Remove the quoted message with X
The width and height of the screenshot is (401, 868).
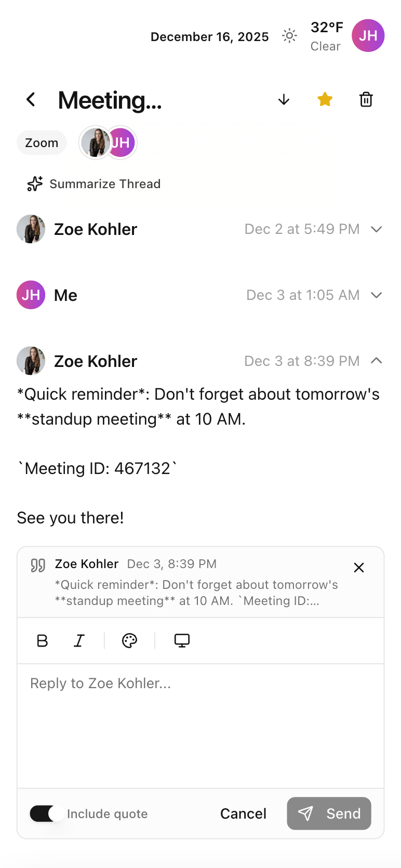(359, 568)
